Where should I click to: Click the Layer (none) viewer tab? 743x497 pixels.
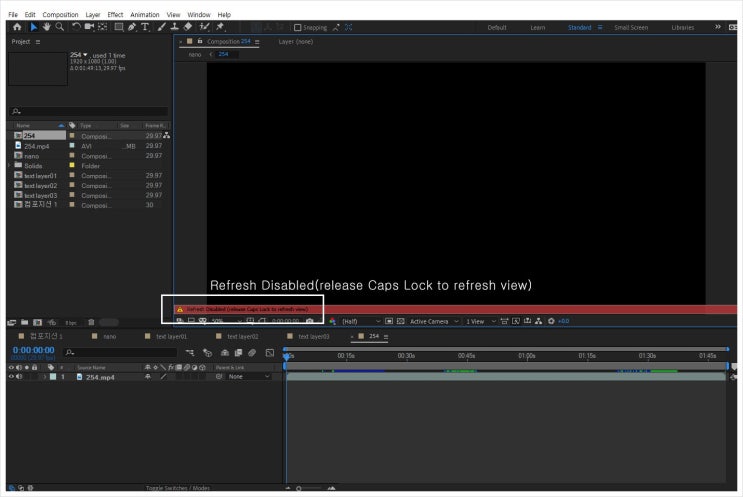pyautogui.click(x=295, y=42)
